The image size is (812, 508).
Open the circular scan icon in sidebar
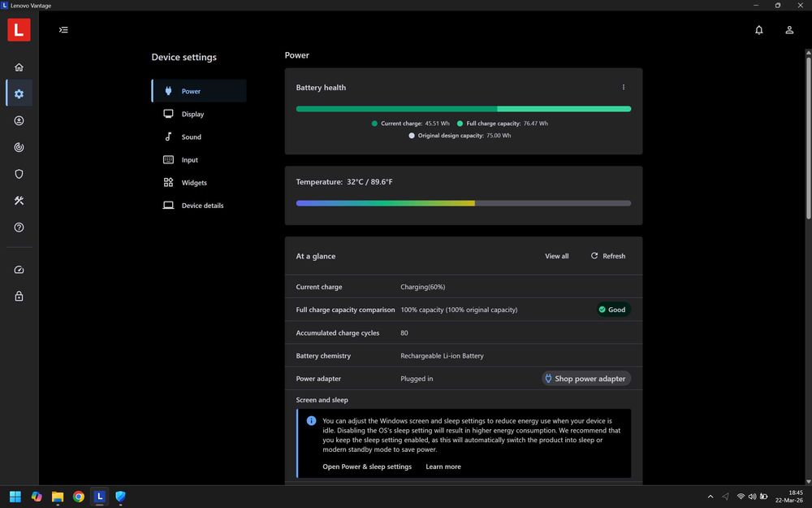pos(19,147)
